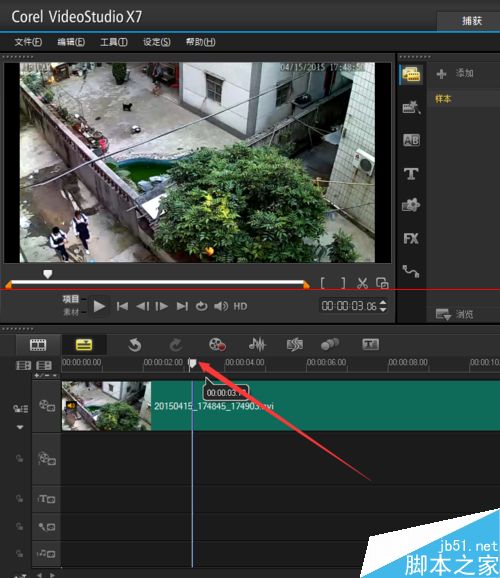Click the voice track button
The height and width of the screenshot is (578, 500).
[x=47, y=527]
